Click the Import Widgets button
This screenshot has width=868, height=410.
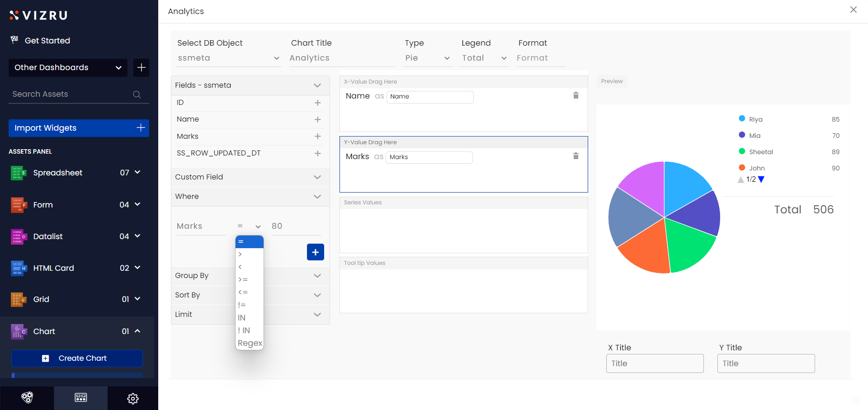[x=79, y=128]
